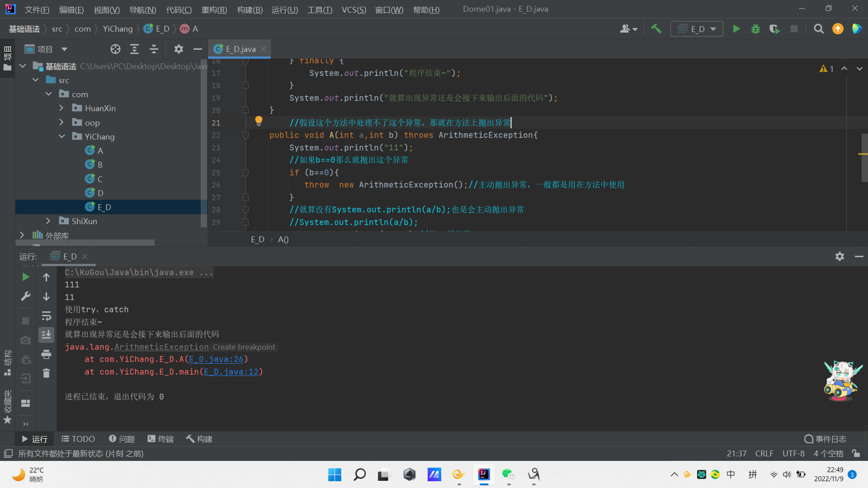This screenshot has width=868, height=488.
Task: Start debugging with the bug icon
Action: pyautogui.click(x=755, y=29)
